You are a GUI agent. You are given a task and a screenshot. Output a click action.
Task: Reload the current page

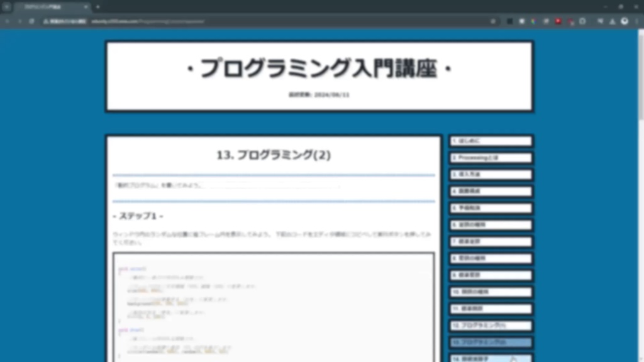(31, 21)
